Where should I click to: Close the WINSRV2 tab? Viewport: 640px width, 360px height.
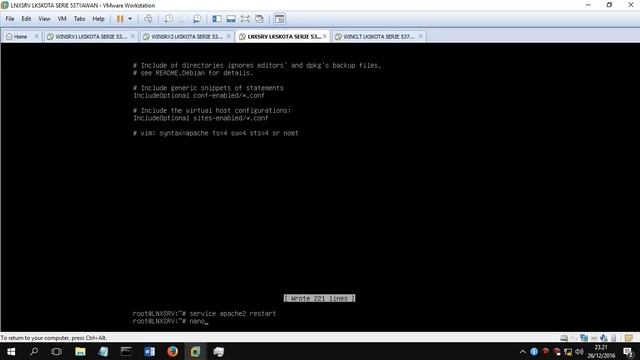click(x=229, y=36)
